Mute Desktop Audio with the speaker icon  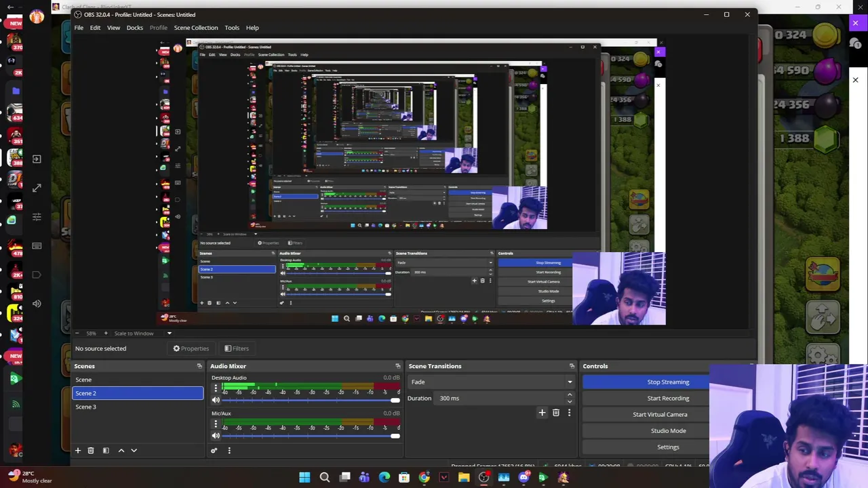coord(216,400)
